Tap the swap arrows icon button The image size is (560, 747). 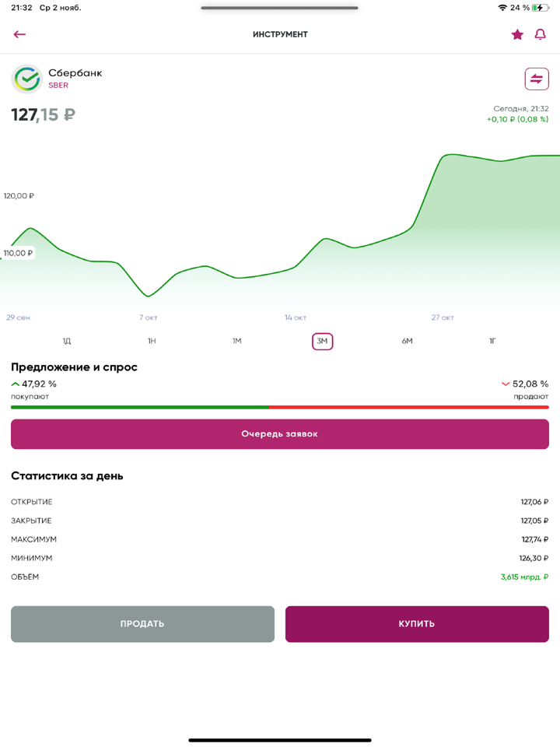click(x=537, y=79)
